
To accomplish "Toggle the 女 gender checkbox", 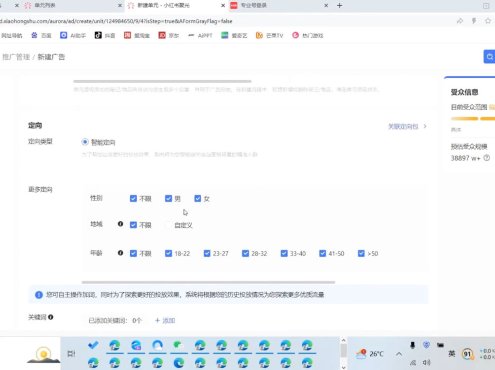I will (198, 198).
